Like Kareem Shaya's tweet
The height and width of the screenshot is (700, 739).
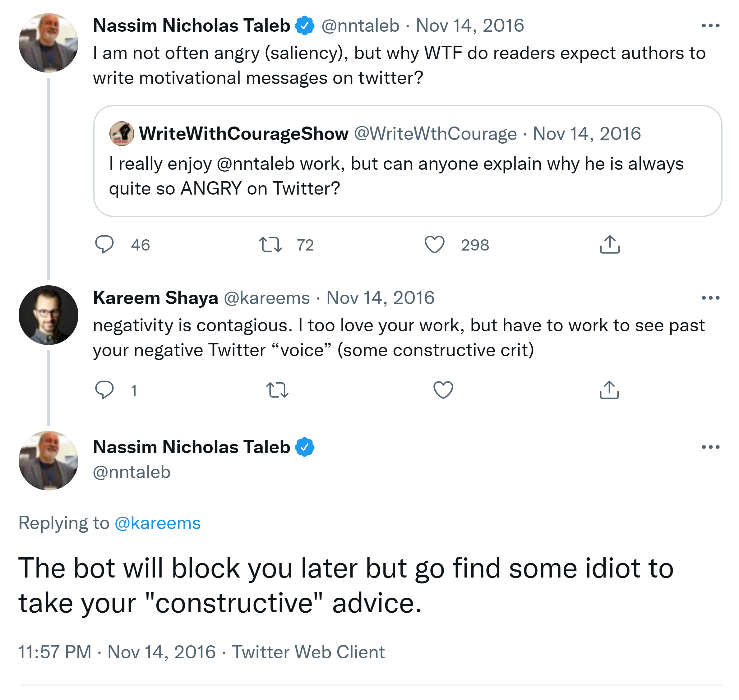[x=443, y=390]
